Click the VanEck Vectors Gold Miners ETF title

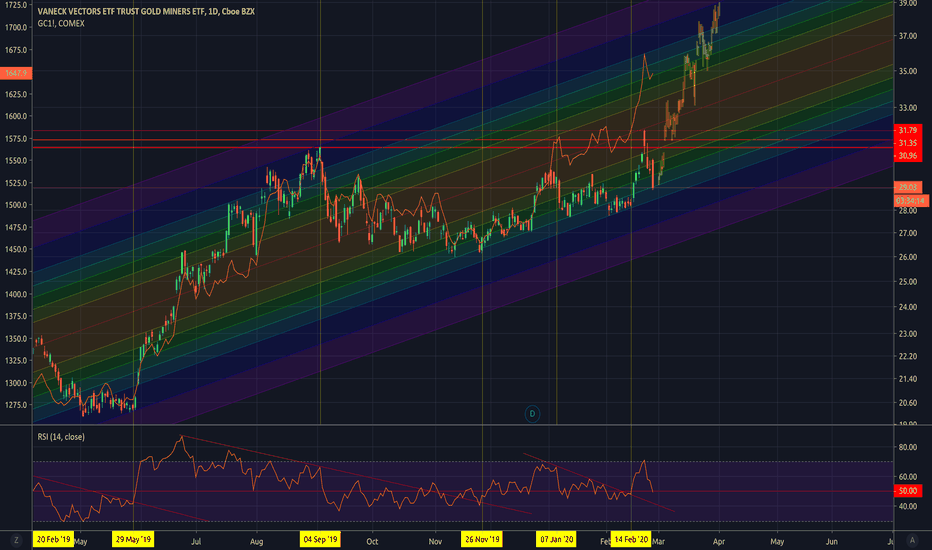(x=146, y=11)
